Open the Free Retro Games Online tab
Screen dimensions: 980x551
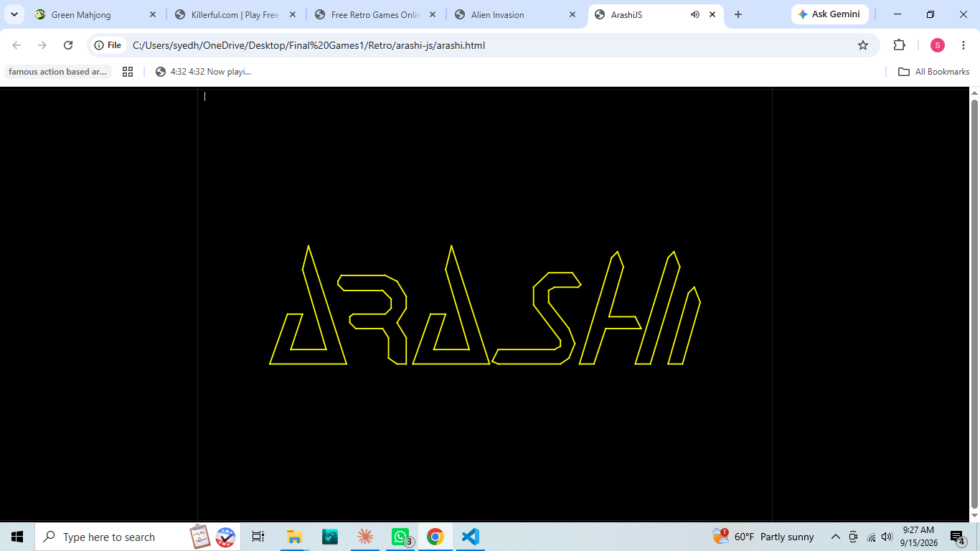pyautogui.click(x=375, y=14)
